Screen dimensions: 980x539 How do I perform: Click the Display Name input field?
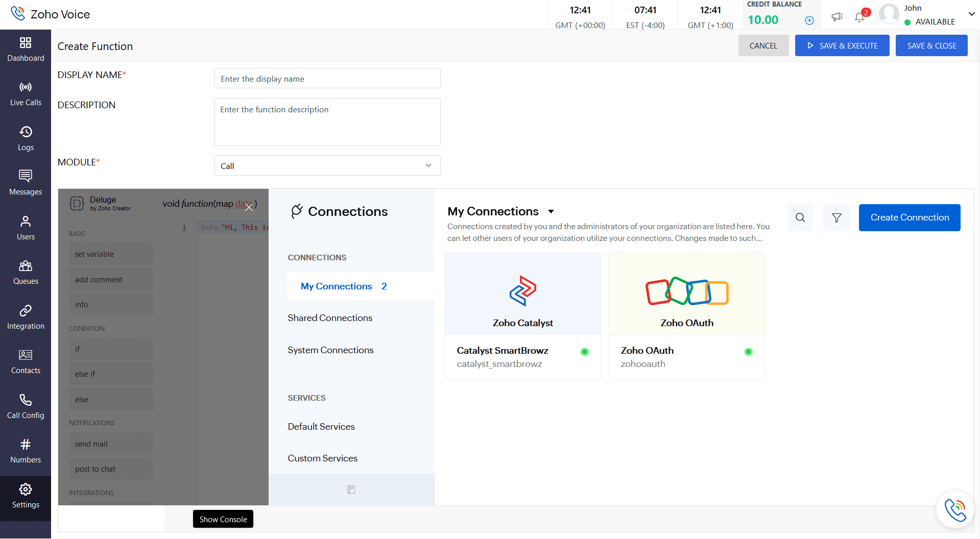coord(327,79)
